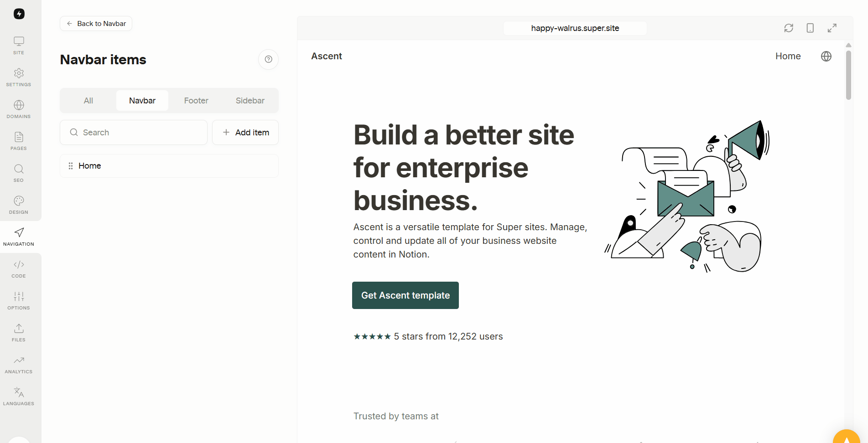
Task: Open the Analytics section
Action: click(19, 365)
